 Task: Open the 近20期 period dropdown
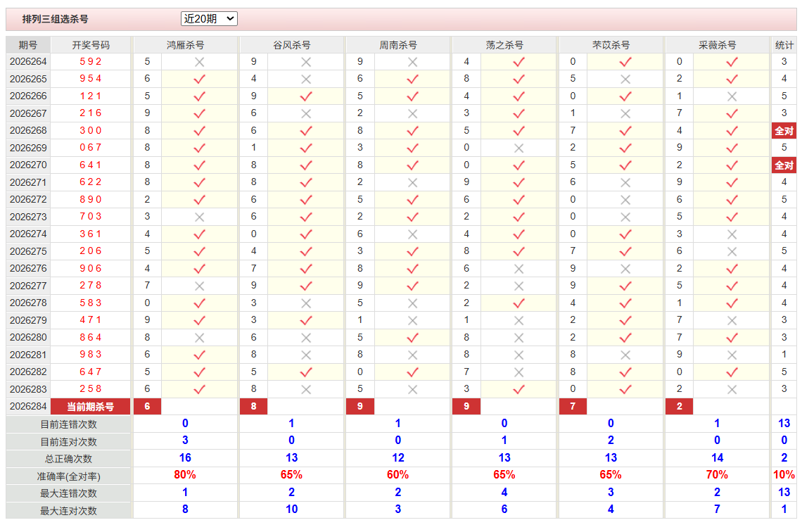[209, 19]
